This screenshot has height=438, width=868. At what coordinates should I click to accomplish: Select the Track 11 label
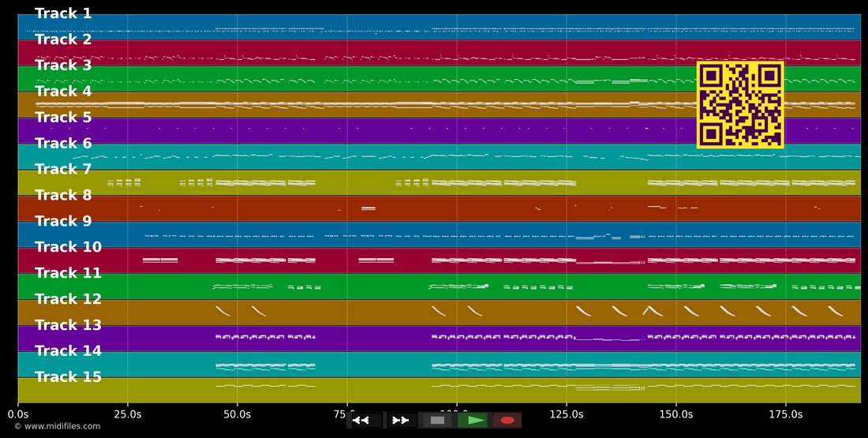click(68, 273)
